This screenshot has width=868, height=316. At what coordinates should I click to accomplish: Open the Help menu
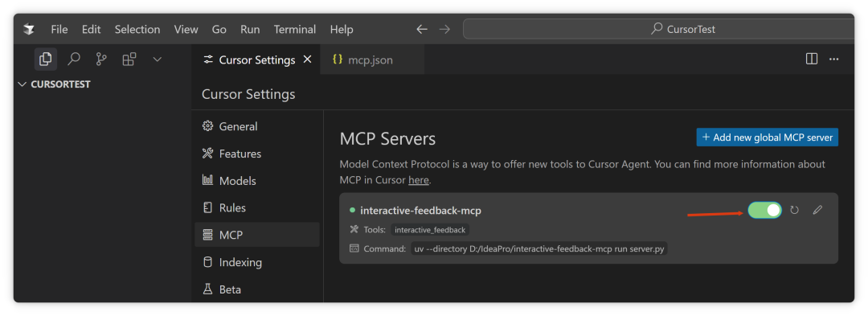[x=342, y=29]
